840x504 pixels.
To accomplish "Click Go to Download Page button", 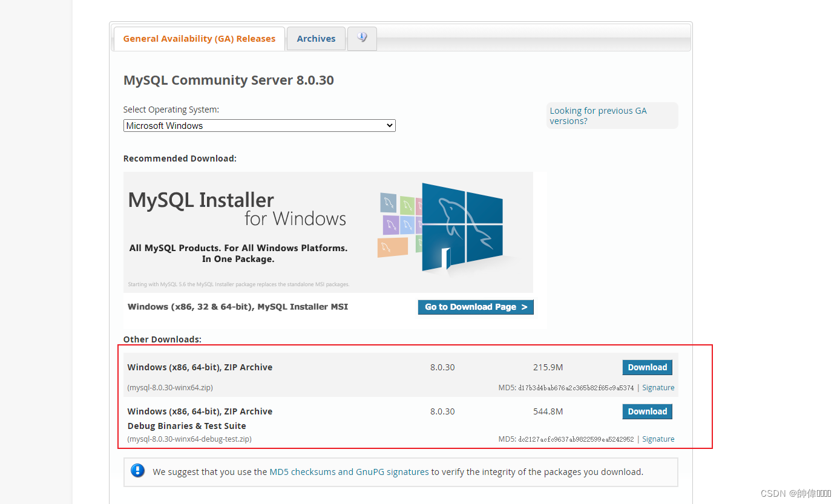I will (x=476, y=307).
